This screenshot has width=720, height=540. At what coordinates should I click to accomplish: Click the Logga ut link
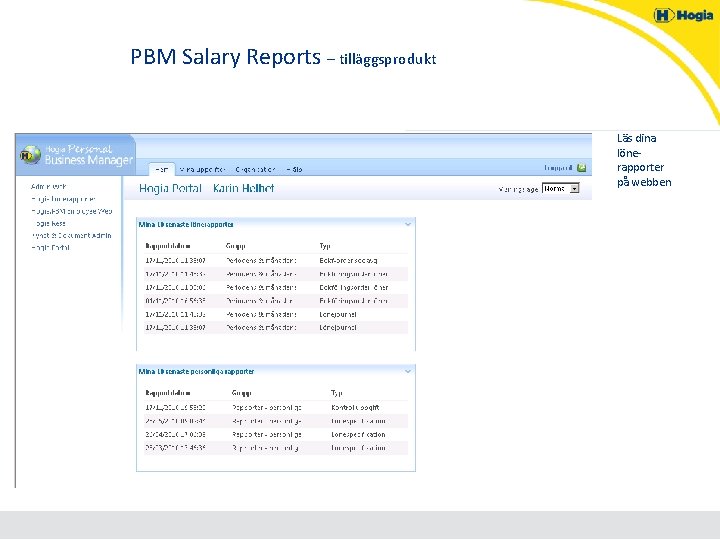click(x=558, y=168)
